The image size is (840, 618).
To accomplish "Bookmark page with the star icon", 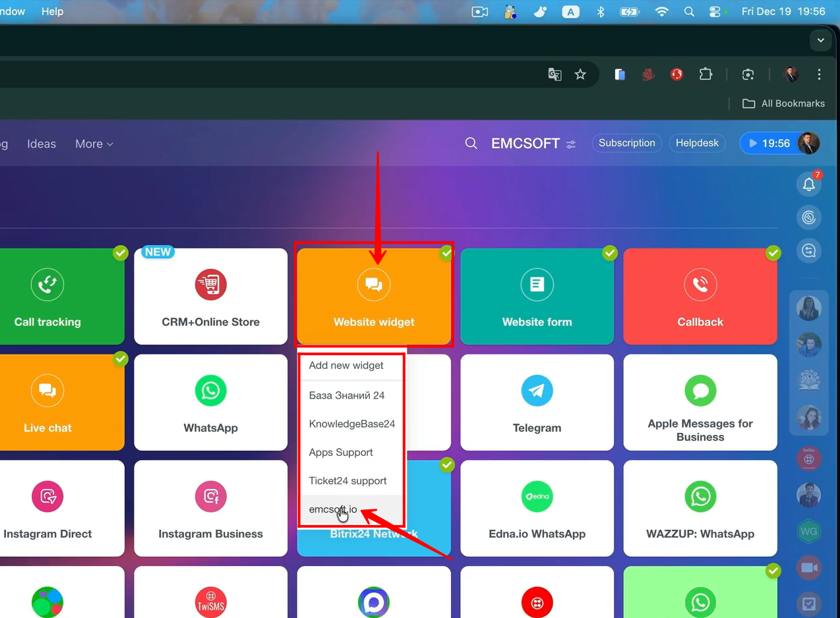I will pyautogui.click(x=580, y=74).
